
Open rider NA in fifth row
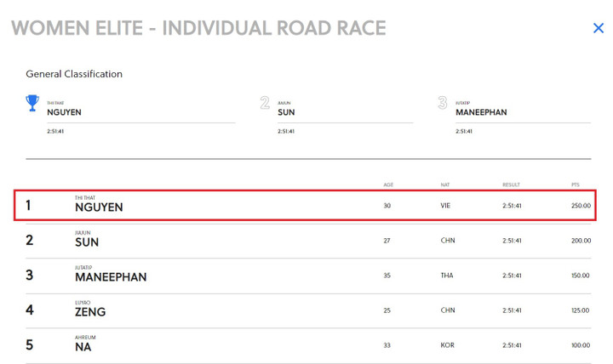click(x=83, y=346)
